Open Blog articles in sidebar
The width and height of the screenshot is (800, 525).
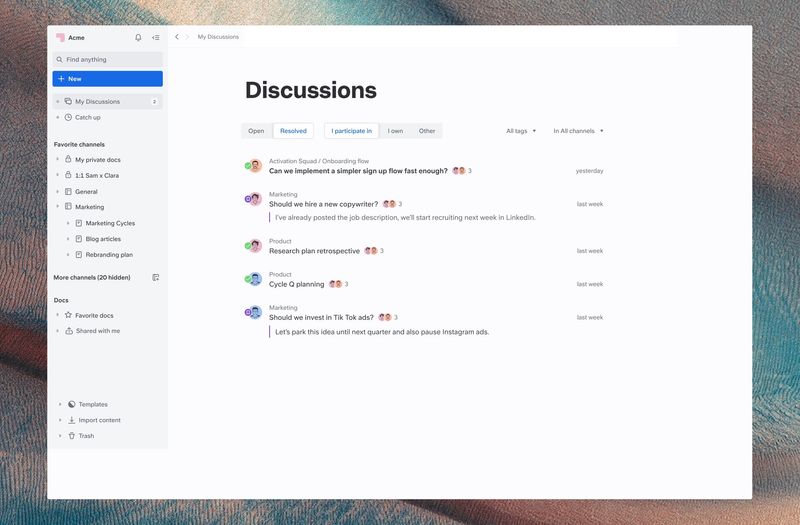103,239
